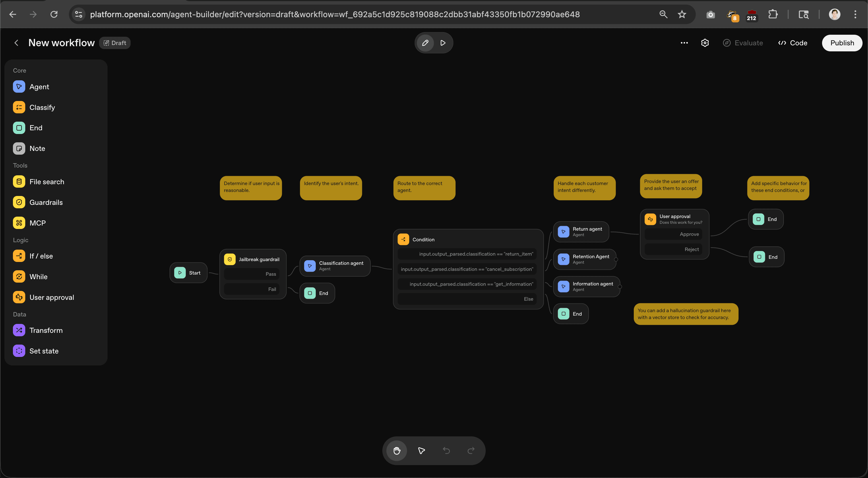Viewport: 868px width, 478px height.
Task: Select the File search tool
Action: click(x=46, y=182)
